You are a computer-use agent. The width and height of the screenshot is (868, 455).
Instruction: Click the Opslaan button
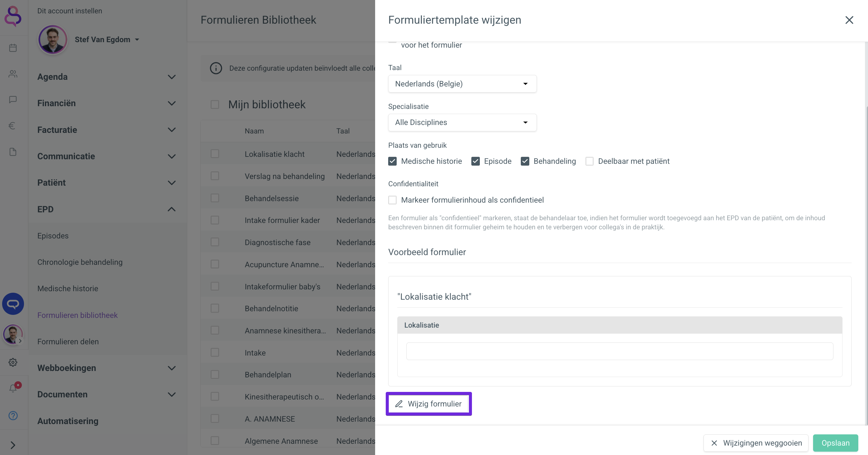(x=835, y=443)
